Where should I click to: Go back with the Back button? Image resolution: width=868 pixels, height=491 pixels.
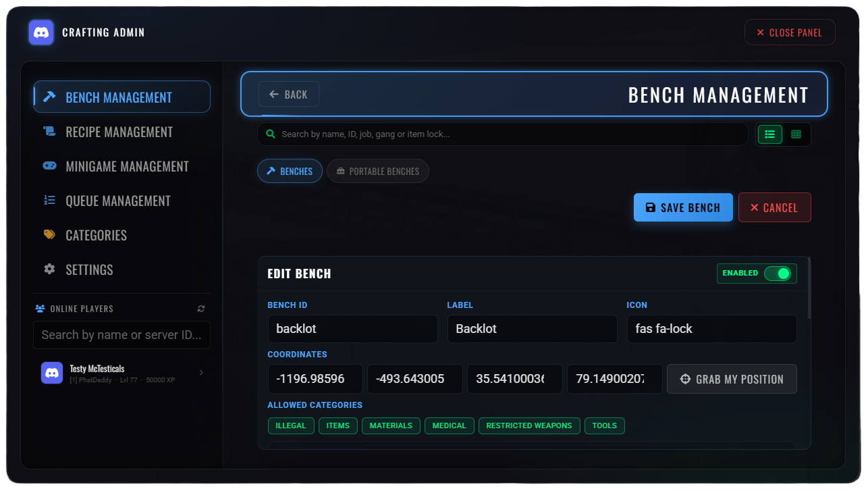289,95
